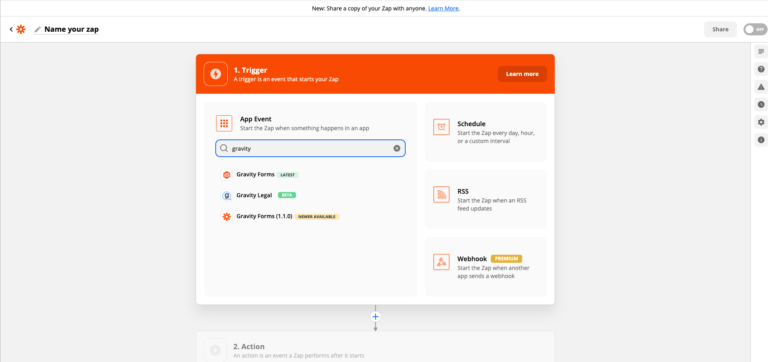Open the Learn More link in banner
The image size is (768, 362).
pyautogui.click(x=443, y=8)
